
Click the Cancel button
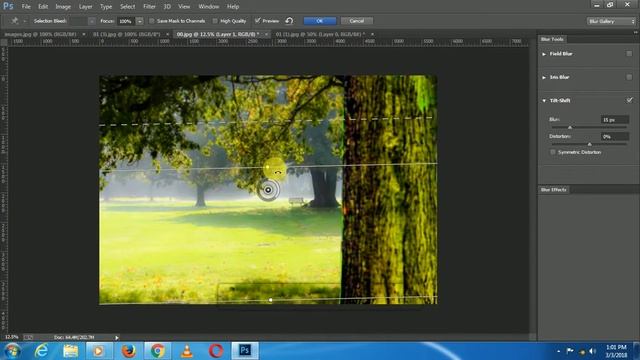[x=356, y=21]
